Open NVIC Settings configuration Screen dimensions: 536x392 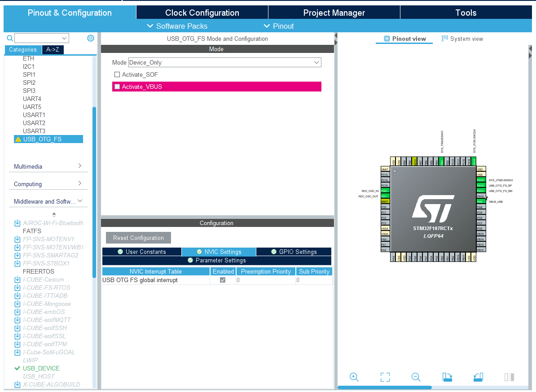click(218, 252)
